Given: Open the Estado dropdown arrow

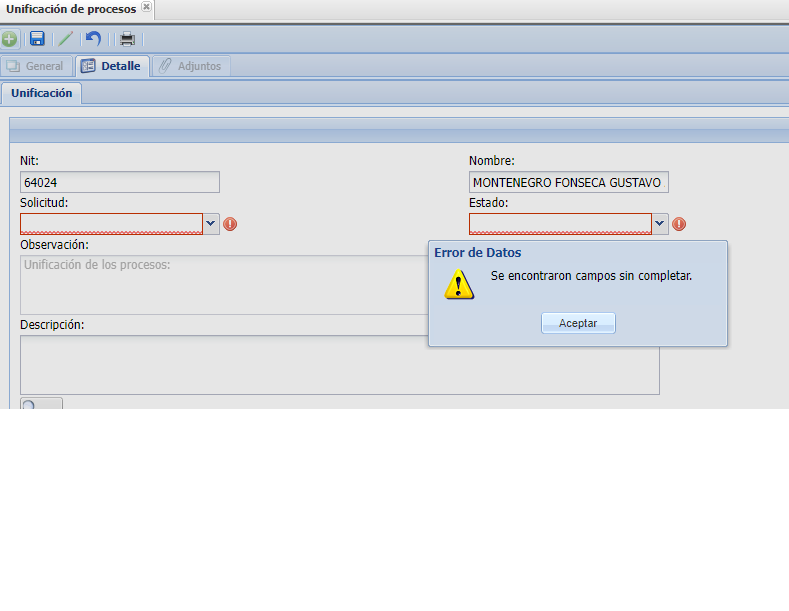Looking at the screenshot, I should tap(660, 224).
